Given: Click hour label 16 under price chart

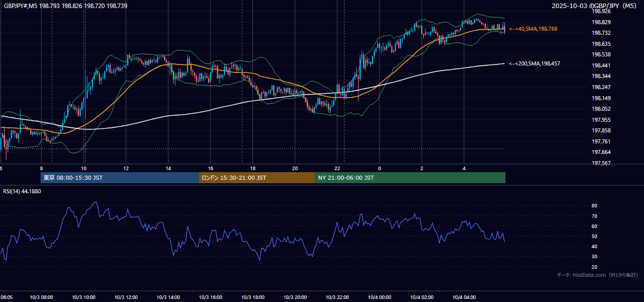Looking at the screenshot, I should click(211, 168).
